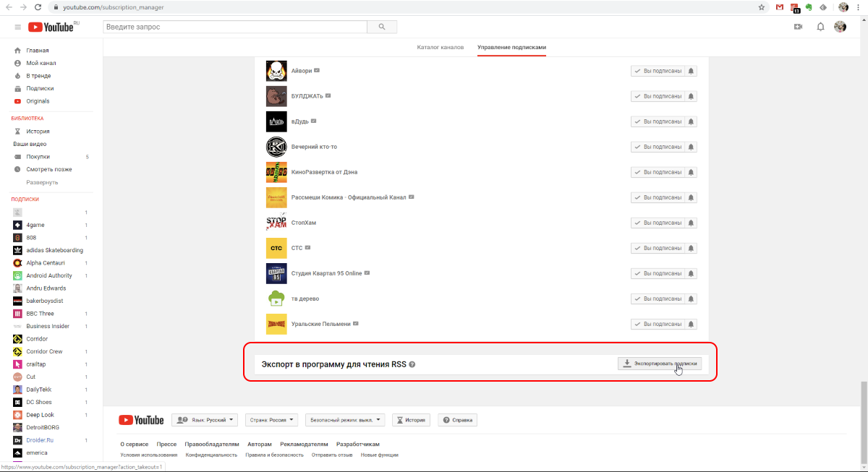Image resolution: width=868 pixels, height=472 pixels.
Task: Click the video upload camera icon
Action: (796, 26)
